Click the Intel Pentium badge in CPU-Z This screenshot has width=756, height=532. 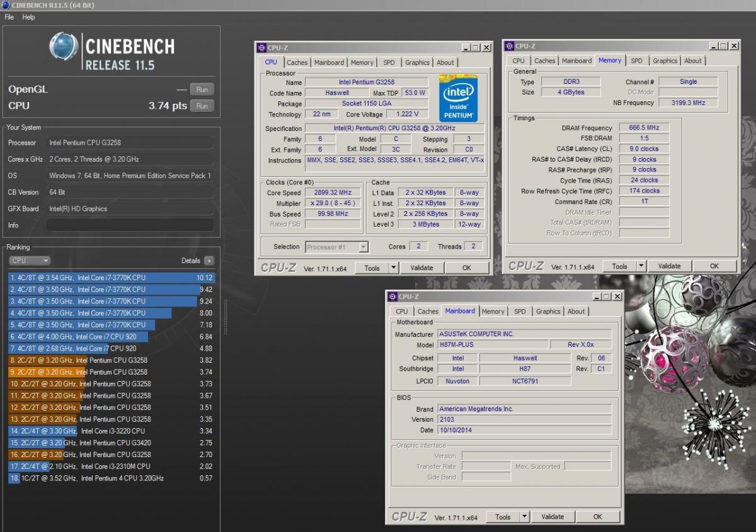pos(458,98)
